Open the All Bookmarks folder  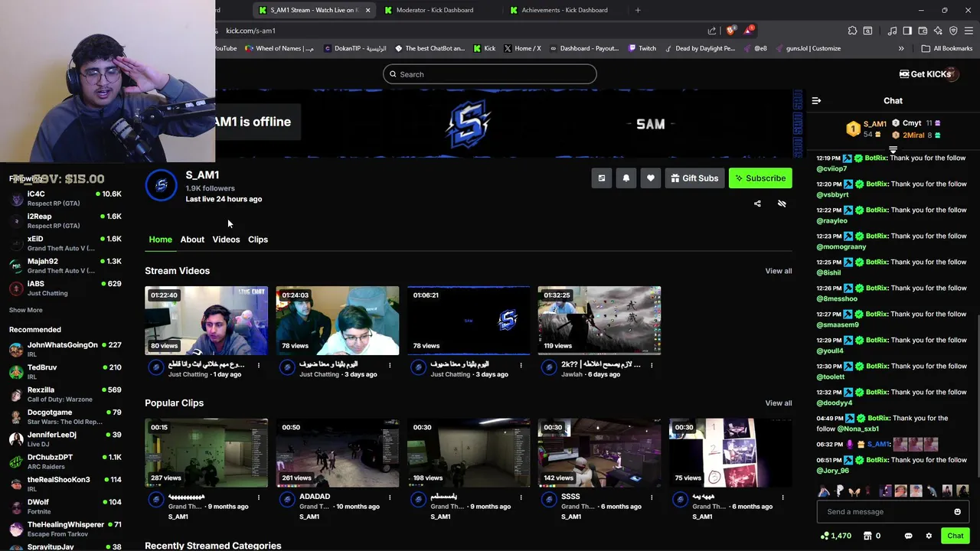[947, 48]
